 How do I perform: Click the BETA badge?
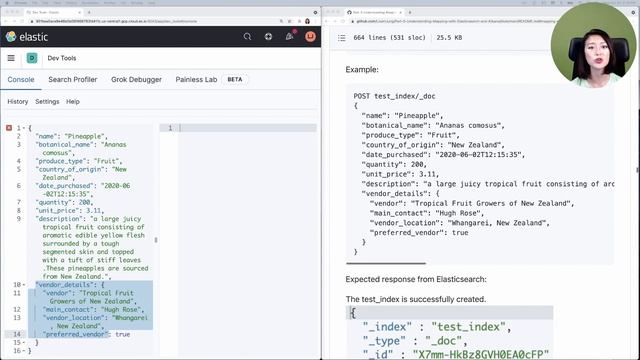coord(235,80)
